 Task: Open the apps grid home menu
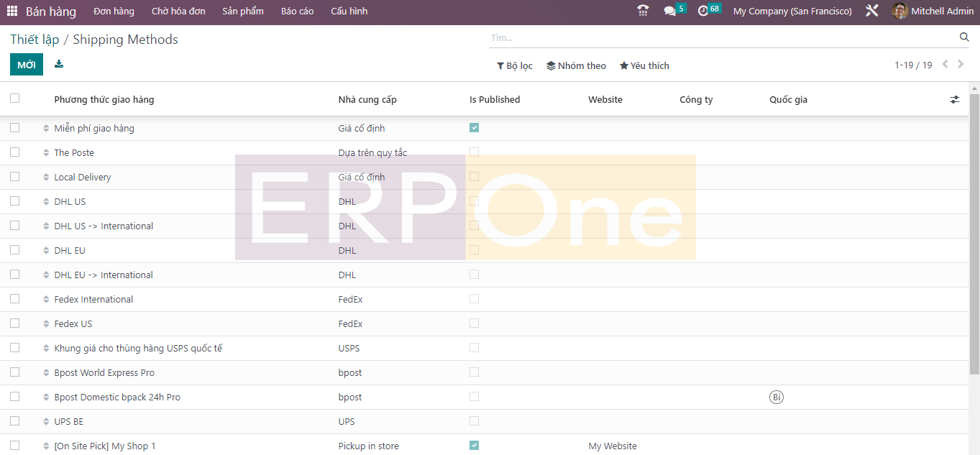click(x=12, y=12)
